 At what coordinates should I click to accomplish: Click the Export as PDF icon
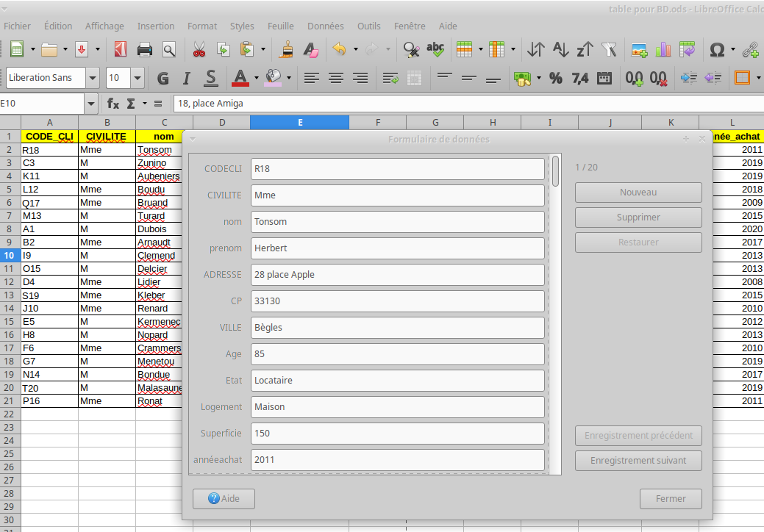coord(121,50)
